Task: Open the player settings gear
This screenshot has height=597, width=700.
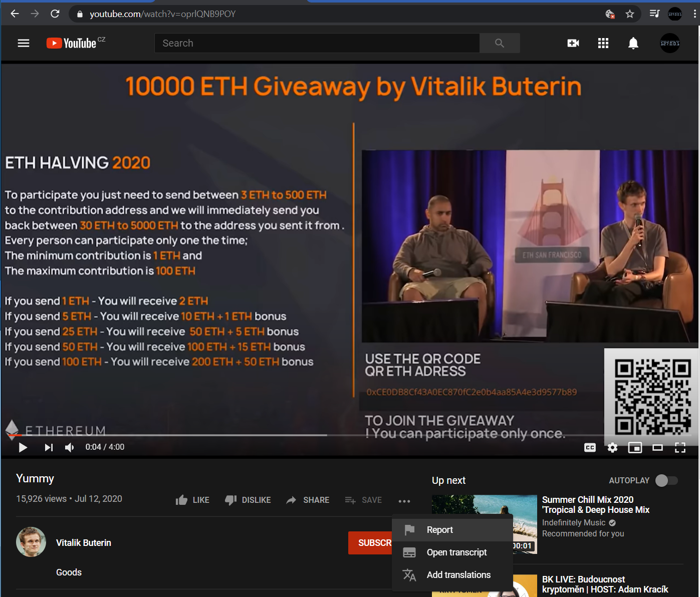Action: point(612,447)
